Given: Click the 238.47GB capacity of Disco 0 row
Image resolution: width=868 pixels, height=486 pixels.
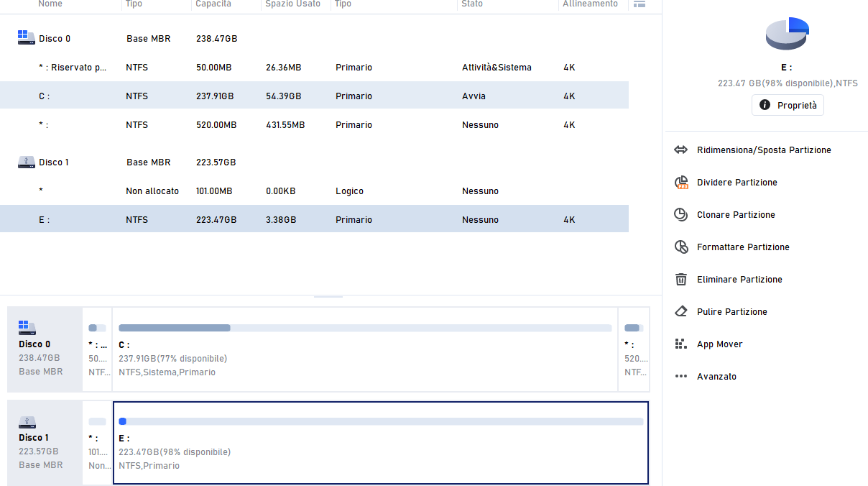Looking at the screenshot, I should (x=216, y=39).
